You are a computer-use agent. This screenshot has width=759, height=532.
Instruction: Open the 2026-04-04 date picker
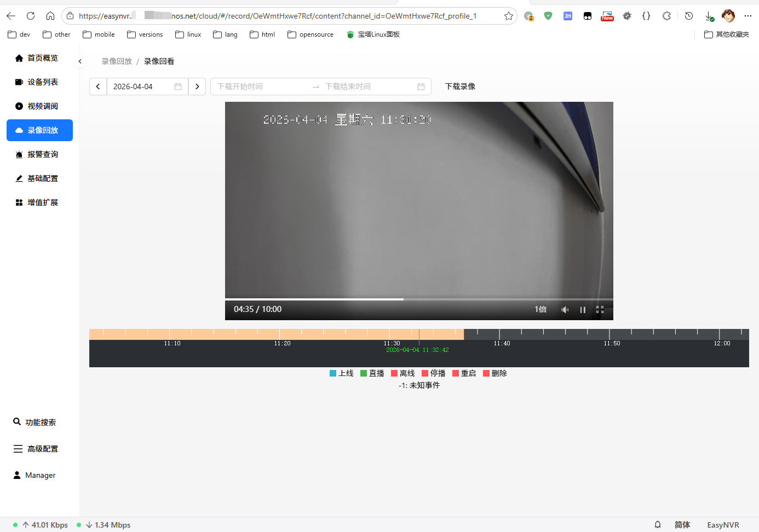147,86
